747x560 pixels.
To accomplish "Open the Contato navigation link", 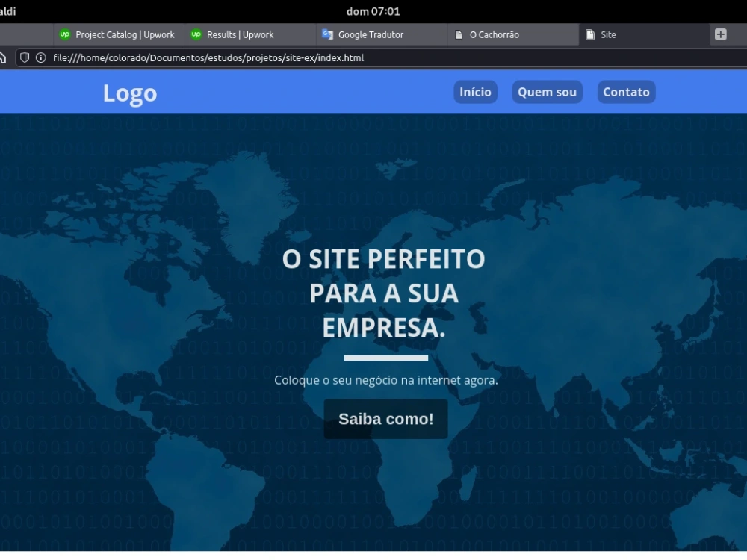I will click(626, 92).
